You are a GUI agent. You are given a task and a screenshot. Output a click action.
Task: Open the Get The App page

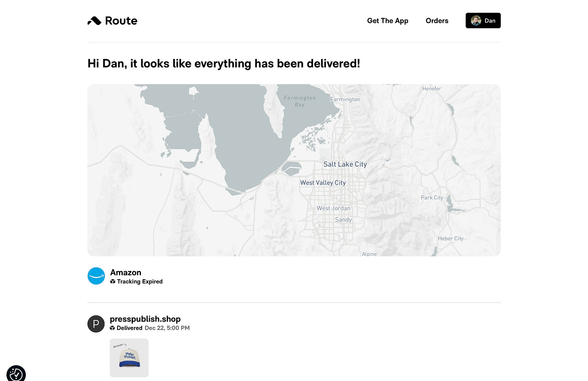pyautogui.click(x=388, y=21)
